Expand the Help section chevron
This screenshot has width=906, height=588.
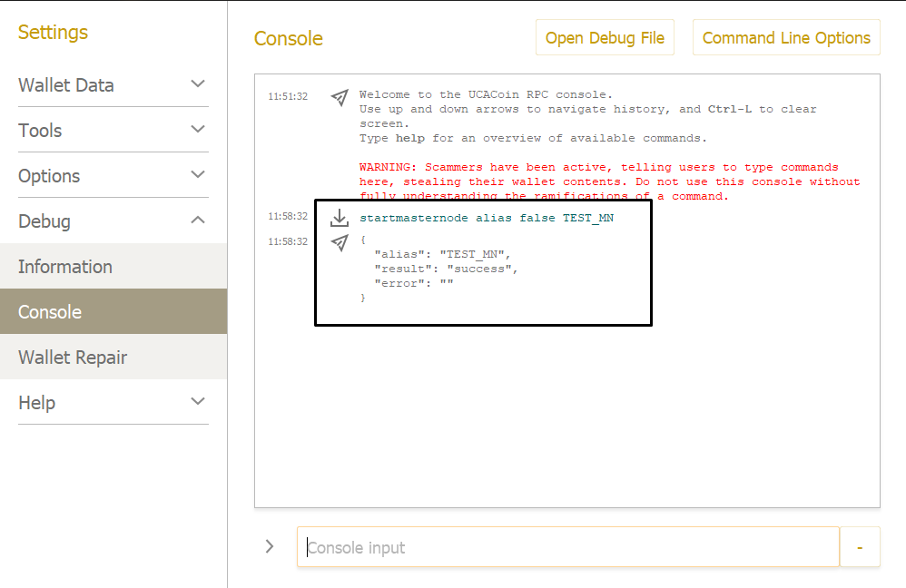click(198, 401)
